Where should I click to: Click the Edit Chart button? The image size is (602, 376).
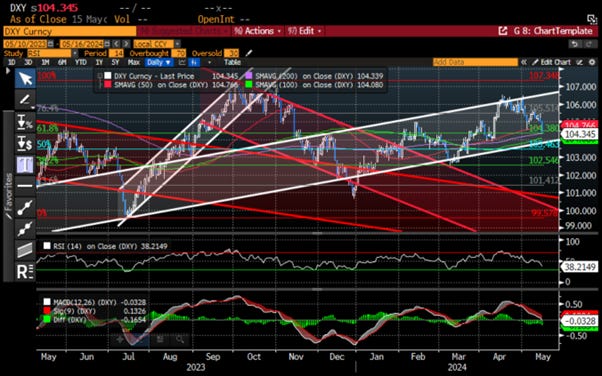(551, 62)
